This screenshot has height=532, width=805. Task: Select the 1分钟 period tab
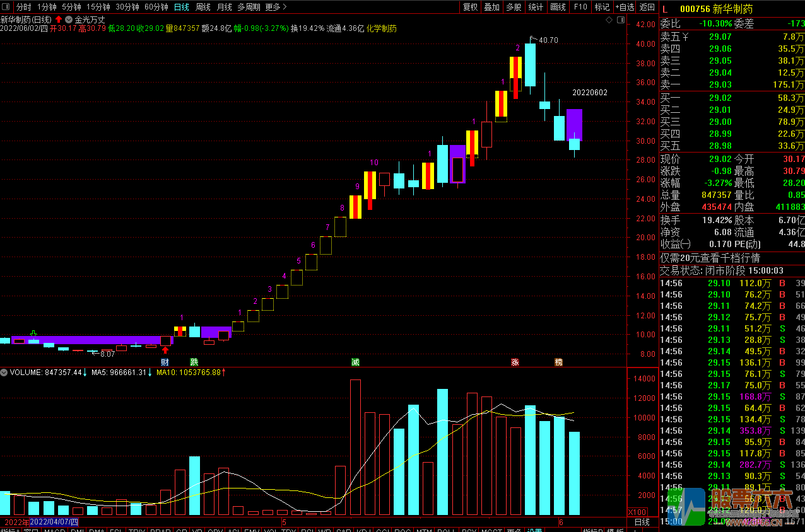coord(47,7)
